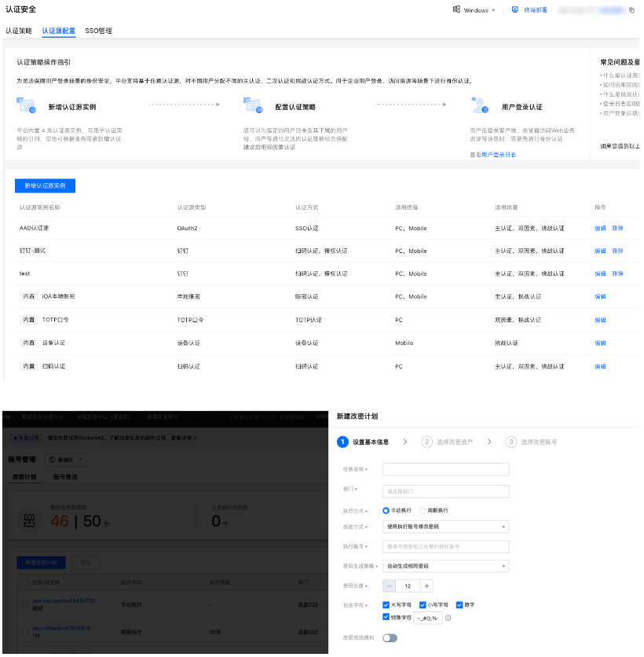644x657 pixels.
Task: Switch to the SSO管理 tab
Action: pos(98,31)
